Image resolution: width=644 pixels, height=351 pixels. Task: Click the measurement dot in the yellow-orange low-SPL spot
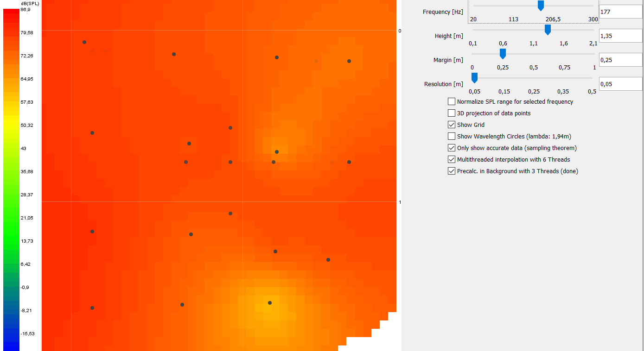click(x=270, y=303)
